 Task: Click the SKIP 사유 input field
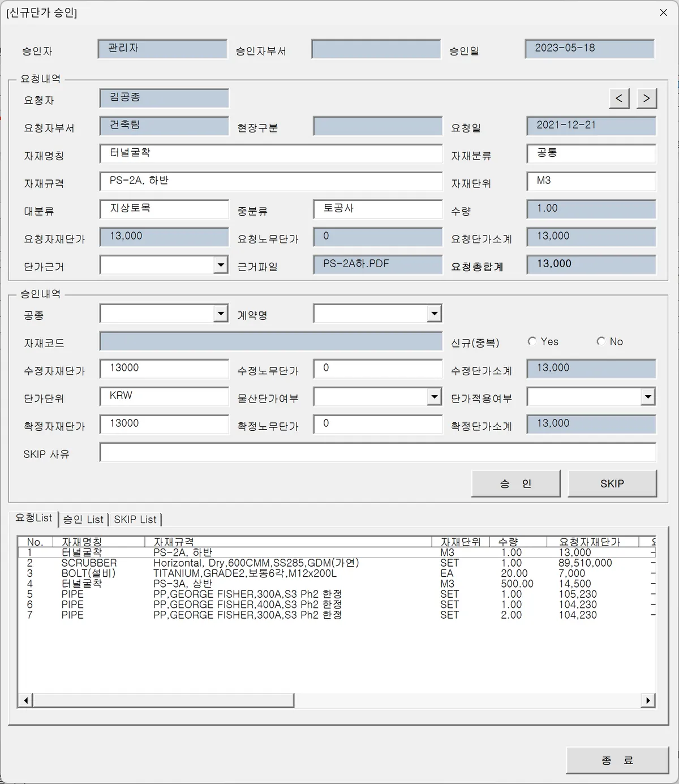coord(377,452)
